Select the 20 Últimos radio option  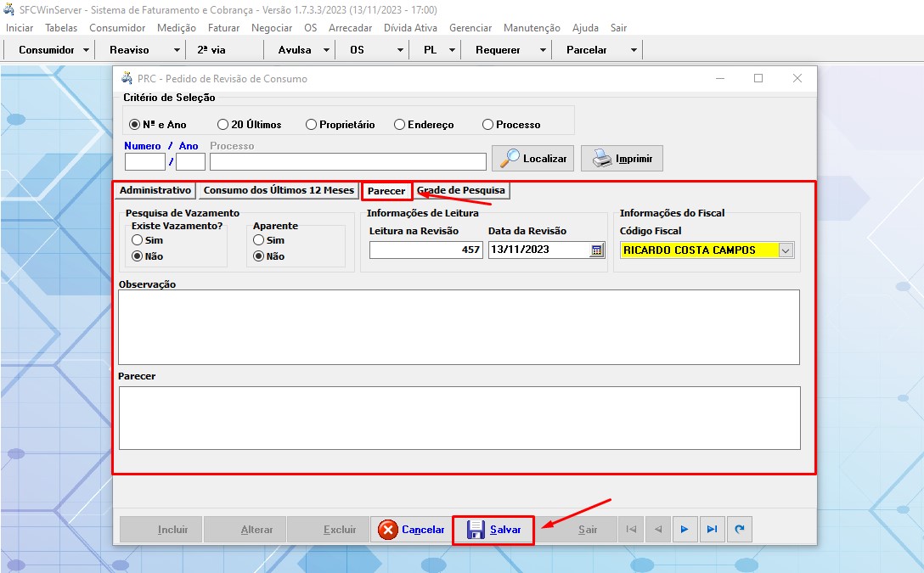click(223, 125)
